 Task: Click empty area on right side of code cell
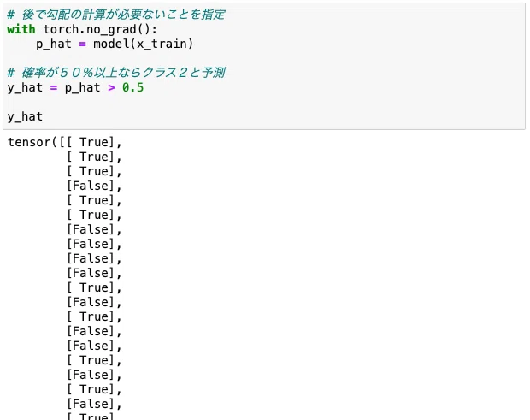coord(372,66)
